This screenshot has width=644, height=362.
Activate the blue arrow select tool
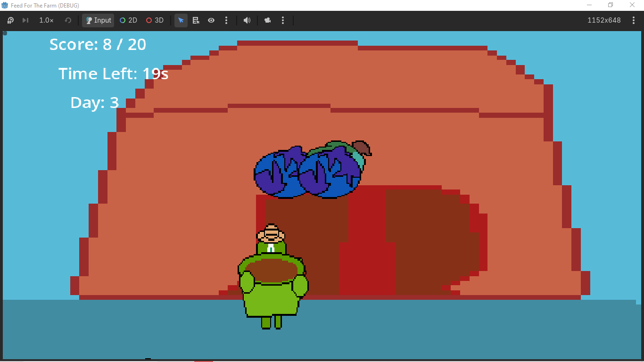click(181, 20)
